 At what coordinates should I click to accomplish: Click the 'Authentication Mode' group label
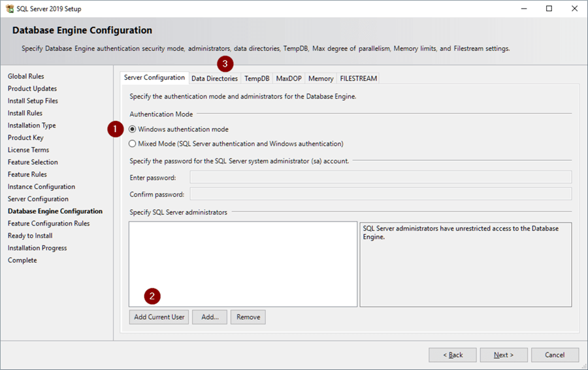161,114
